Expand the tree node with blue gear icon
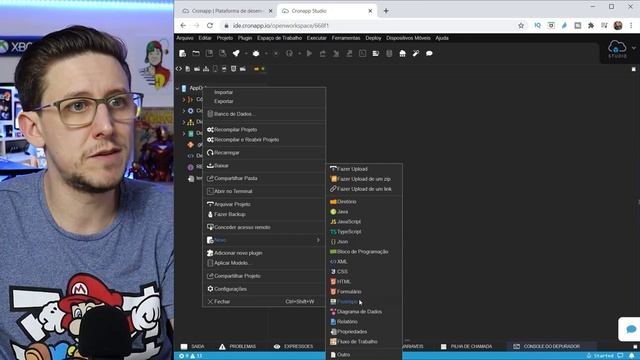Viewport: 640px width, 360px height. tap(184, 111)
